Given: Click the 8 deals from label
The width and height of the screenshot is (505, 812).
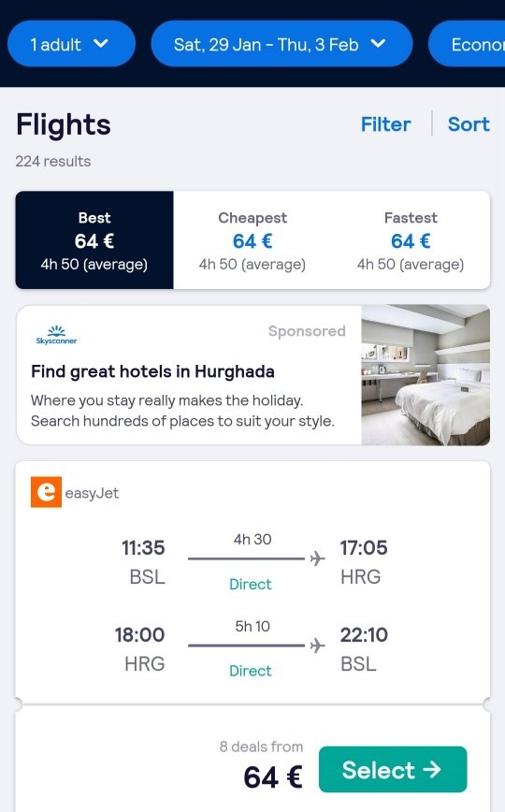Looking at the screenshot, I should point(261,747).
